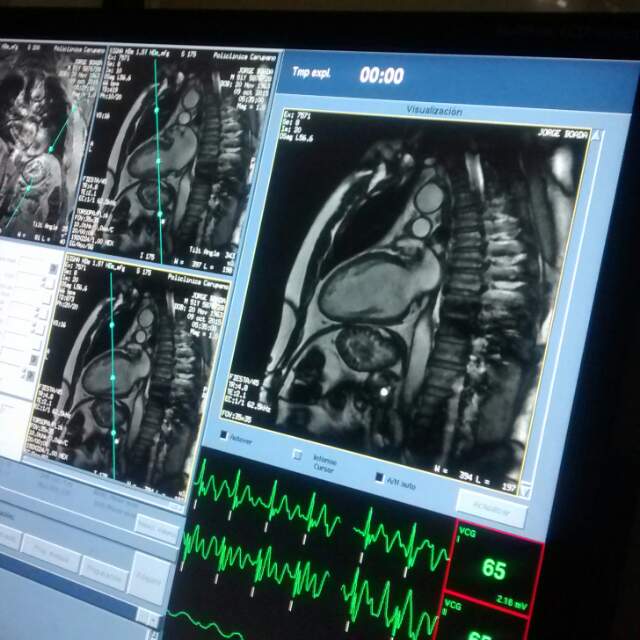Click the 'Tmp expl.' 00:00 timer
Screen dimensions: 640x640
(382, 76)
